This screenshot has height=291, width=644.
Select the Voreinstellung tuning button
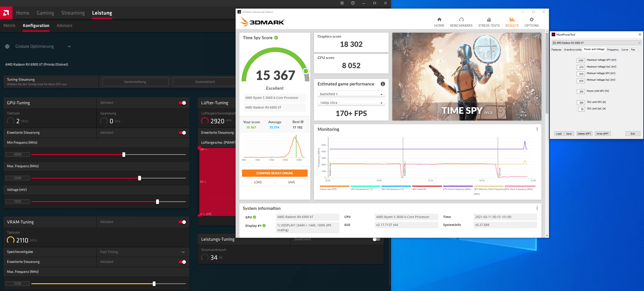point(135,82)
